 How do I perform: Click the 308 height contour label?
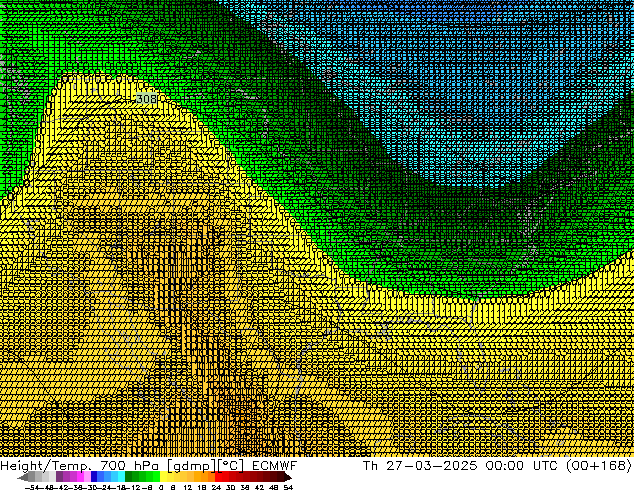click(x=146, y=99)
